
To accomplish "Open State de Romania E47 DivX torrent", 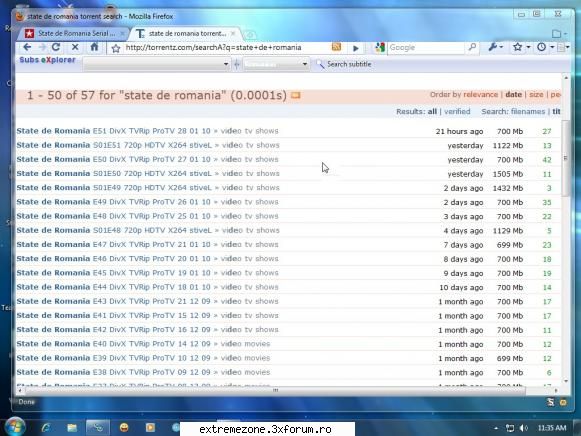I will click(x=113, y=244).
